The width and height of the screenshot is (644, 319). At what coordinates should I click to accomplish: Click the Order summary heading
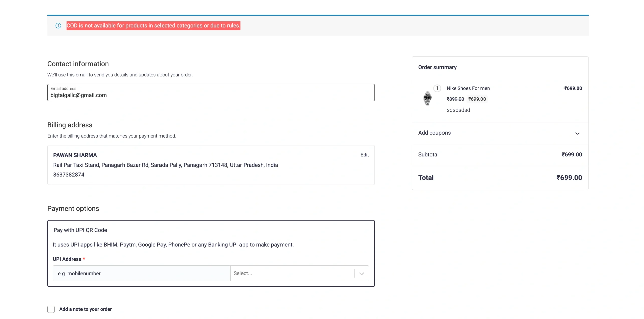coord(437,67)
